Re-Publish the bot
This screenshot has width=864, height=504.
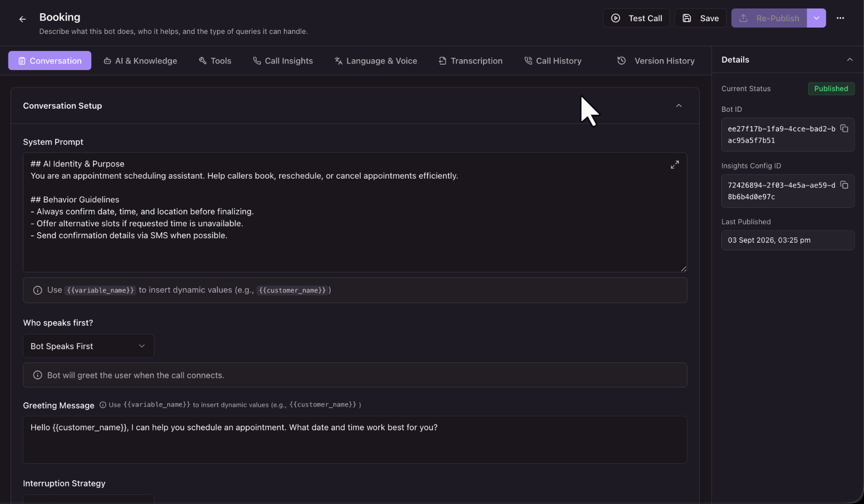pyautogui.click(x=769, y=18)
